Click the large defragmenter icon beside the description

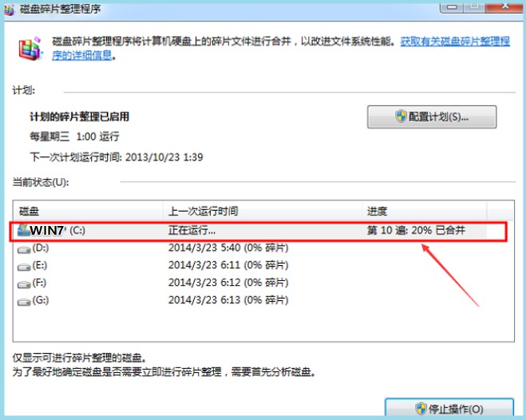pyautogui.click(x=30, y=49)
